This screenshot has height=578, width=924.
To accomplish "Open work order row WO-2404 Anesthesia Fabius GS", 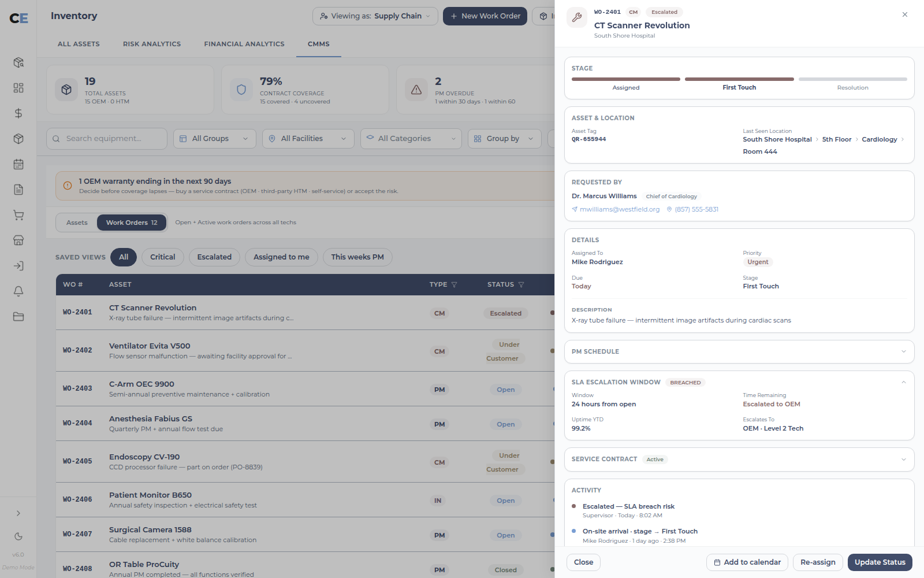I will pyautogui.click(x=305, y=424).
